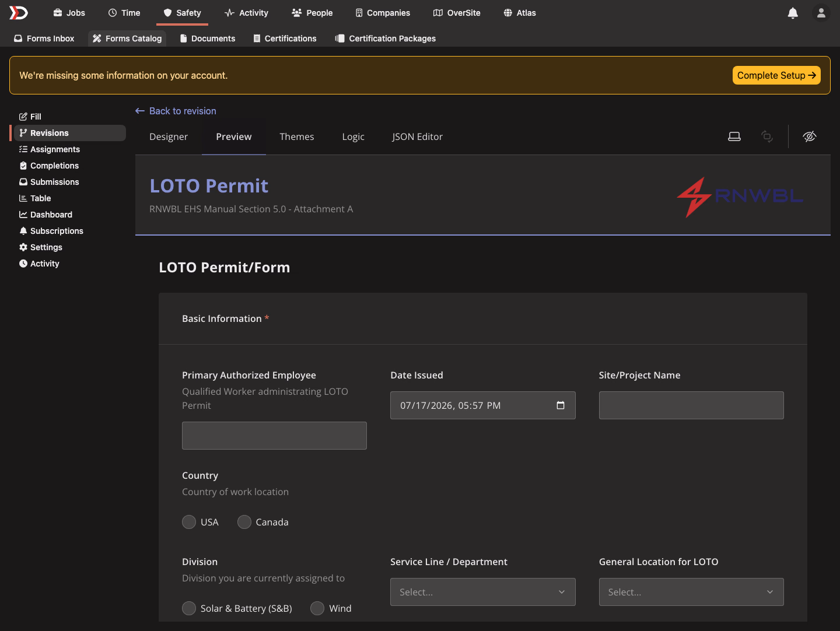Select Fill in the sidebar
This screenshot has height=631, width=840.
click(70, 117)
